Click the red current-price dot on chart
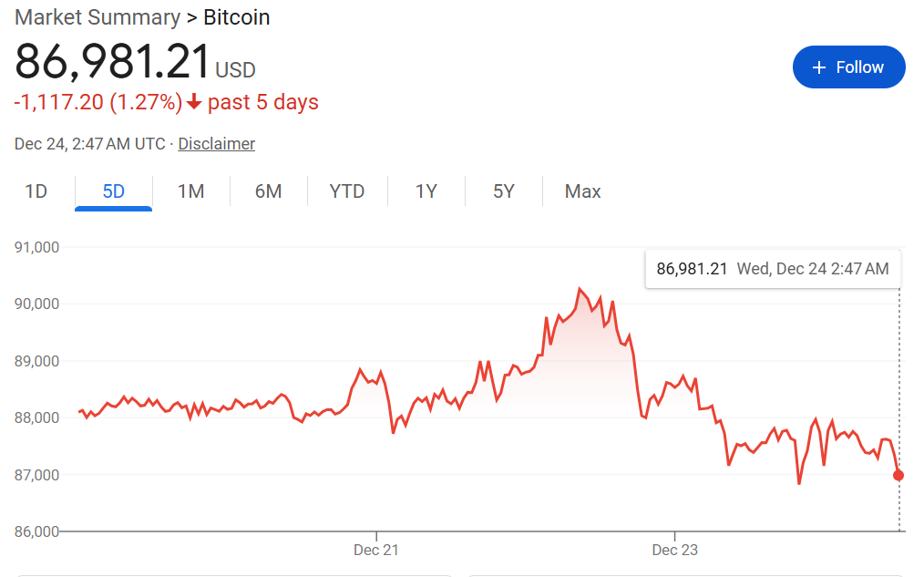 [x=898, y=475]
